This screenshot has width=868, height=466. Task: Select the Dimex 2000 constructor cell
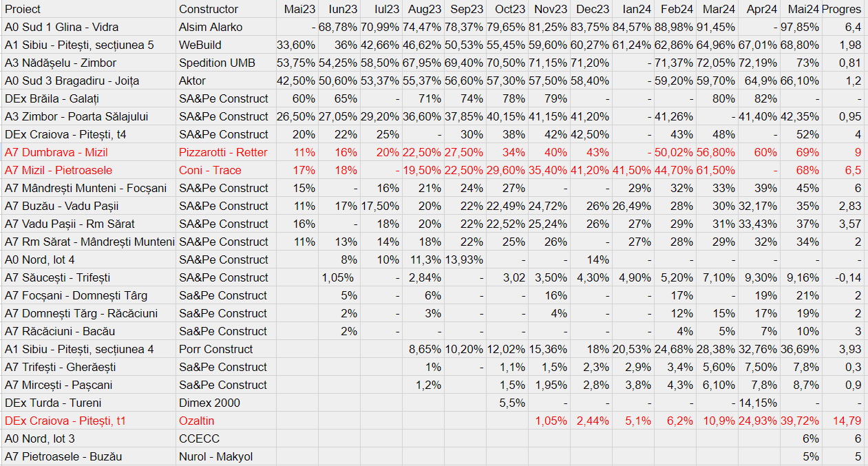point(211,403)
